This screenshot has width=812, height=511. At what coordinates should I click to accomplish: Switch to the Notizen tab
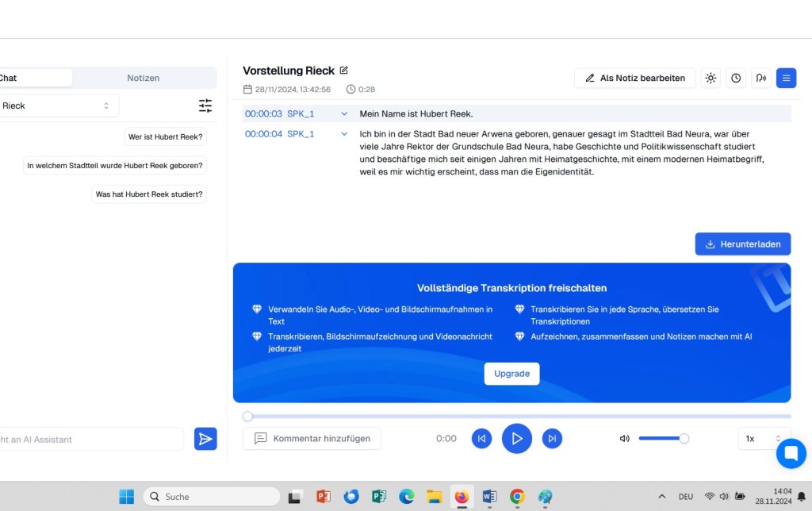click(x=144, y=78)
